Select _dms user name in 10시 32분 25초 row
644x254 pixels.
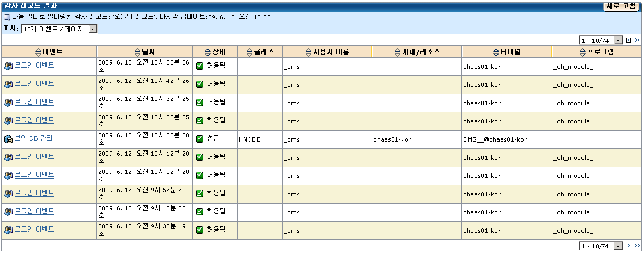(292, 103)
